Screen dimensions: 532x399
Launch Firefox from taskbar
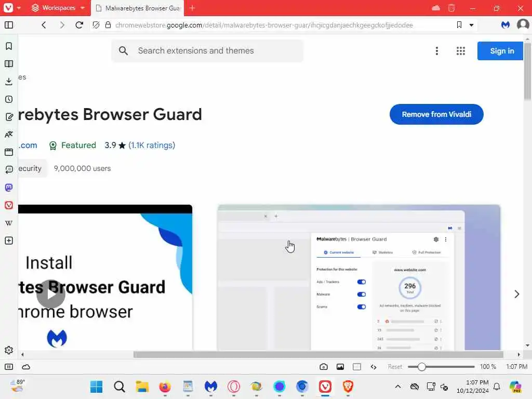click(x=165, y=387)
